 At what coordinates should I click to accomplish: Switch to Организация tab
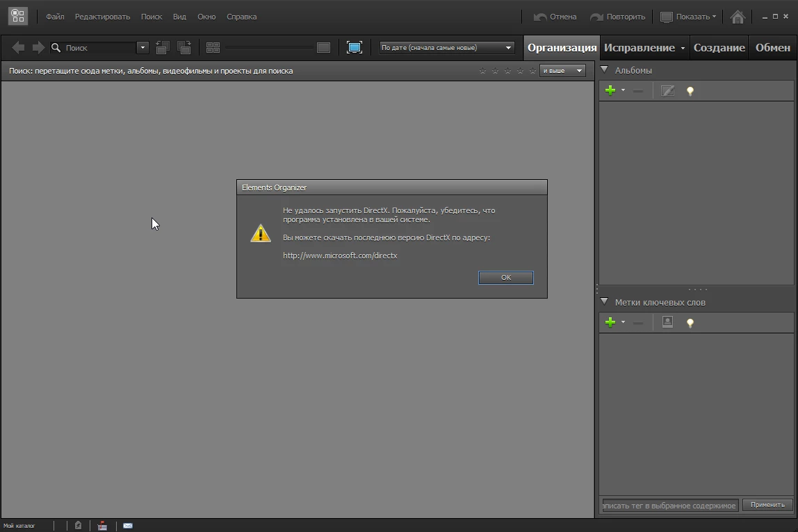click(562, 48)
